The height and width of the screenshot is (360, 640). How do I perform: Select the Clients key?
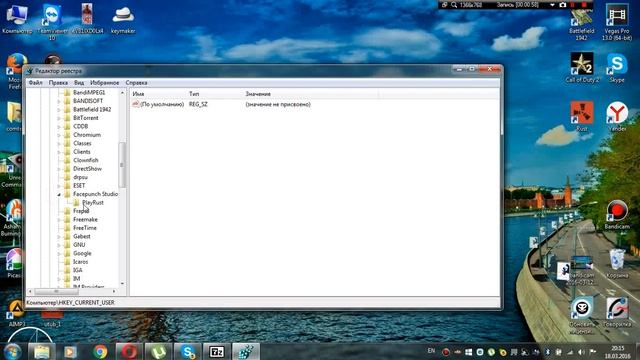tap(82, 152)
